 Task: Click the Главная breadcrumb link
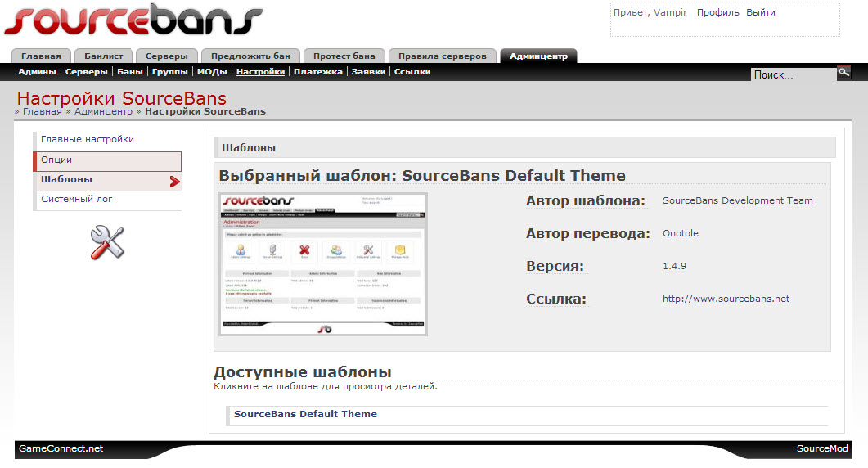42,111
